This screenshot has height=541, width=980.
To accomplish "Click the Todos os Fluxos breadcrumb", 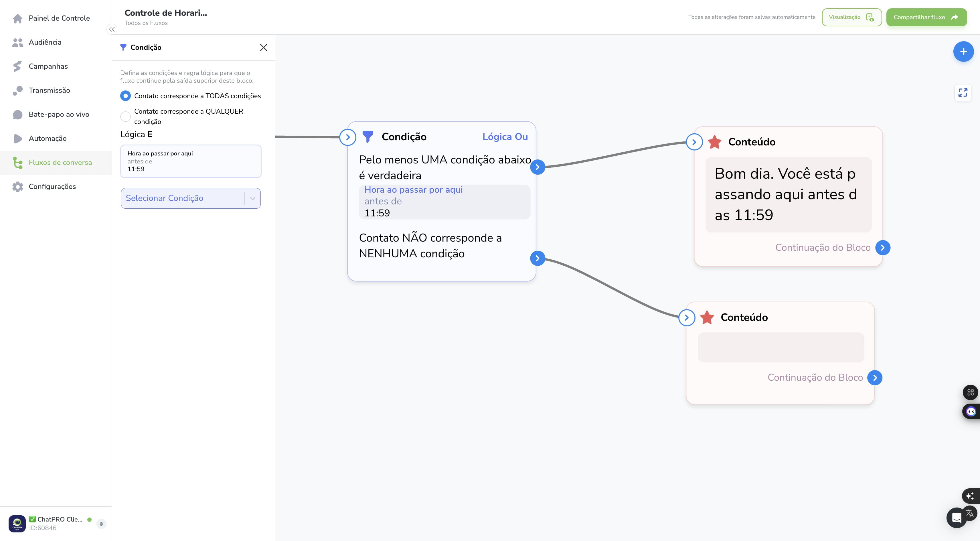I will coord(146,23).
